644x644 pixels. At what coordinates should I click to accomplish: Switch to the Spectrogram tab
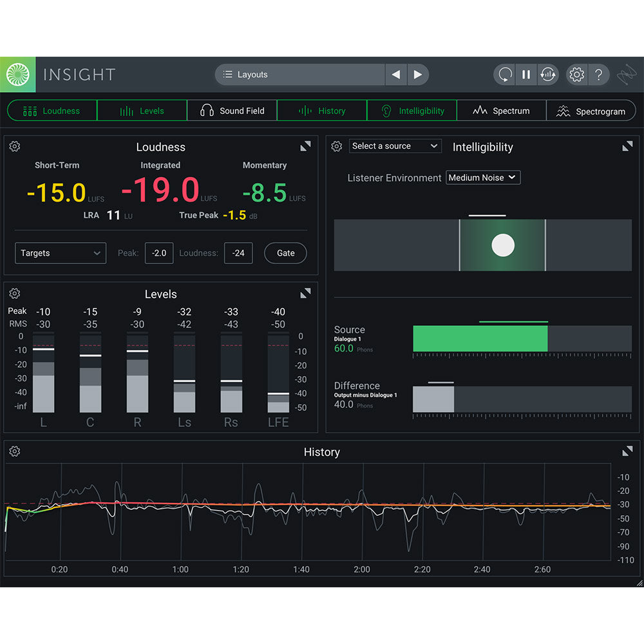point(591,110)
